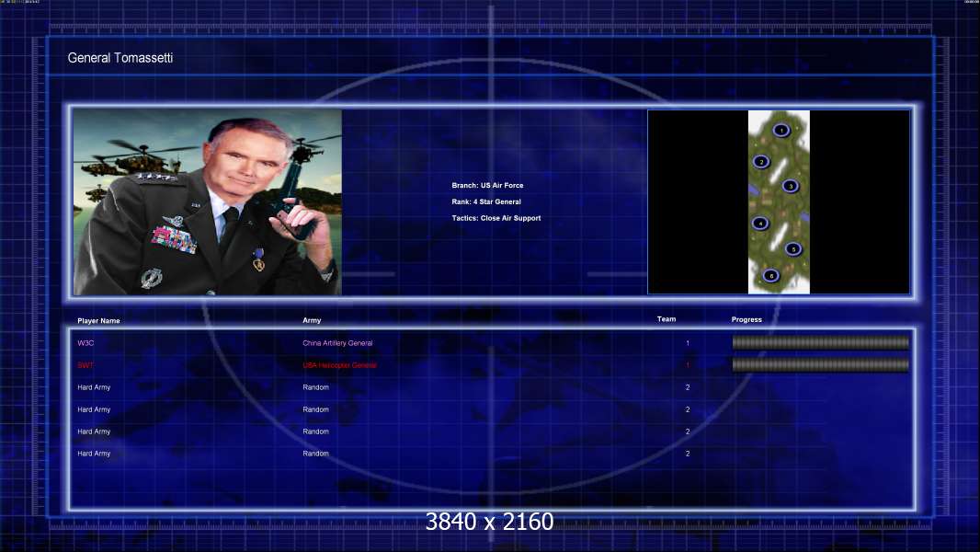Click General Tomassetti's portrait image
The image size is (980, 552).
pyautogui.click(x=208, y=202)
